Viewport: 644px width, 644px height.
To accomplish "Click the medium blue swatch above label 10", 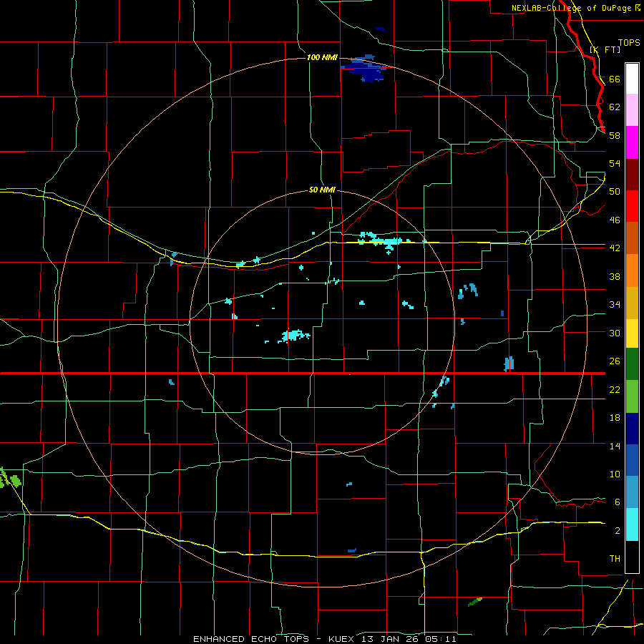I will [x=632, y=460].
